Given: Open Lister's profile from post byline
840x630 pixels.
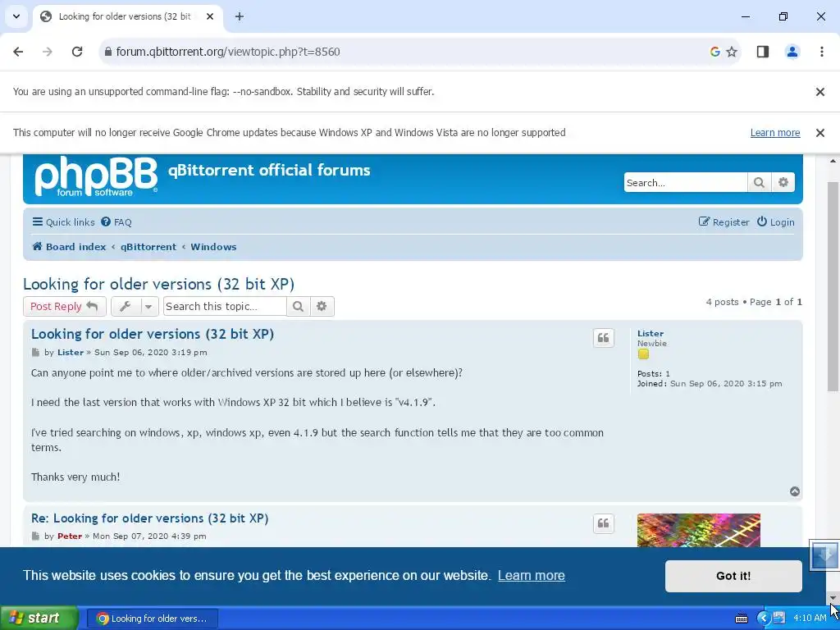Looking at the screenshot, I should click(71, 353).
